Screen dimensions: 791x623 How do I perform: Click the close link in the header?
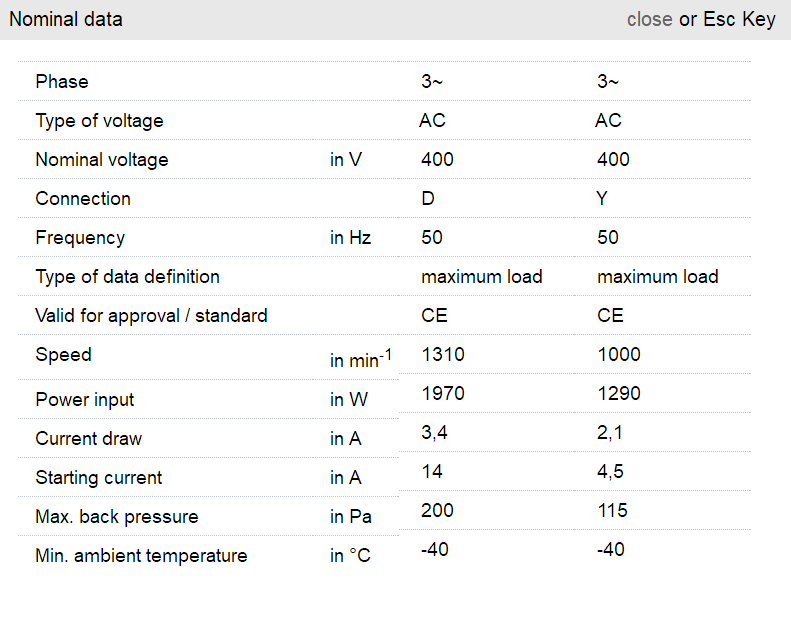tap(649, 20)
